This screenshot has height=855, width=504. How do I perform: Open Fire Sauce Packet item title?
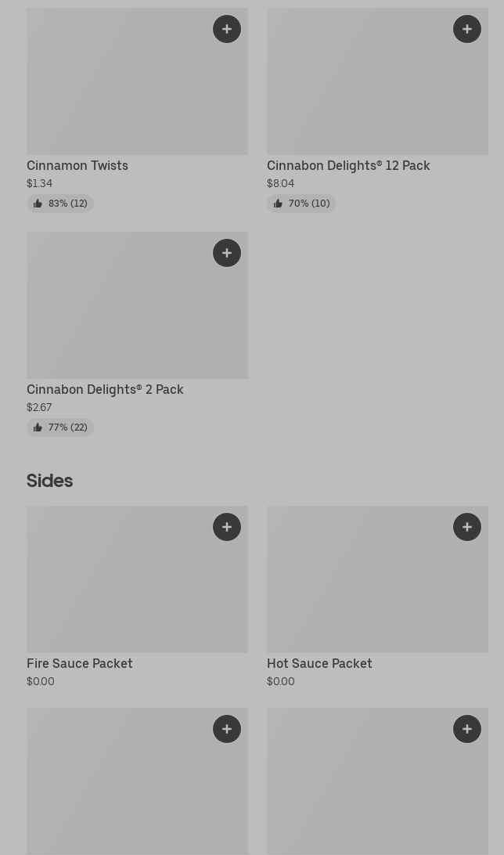pyautogui.click(x=80, y=663)
